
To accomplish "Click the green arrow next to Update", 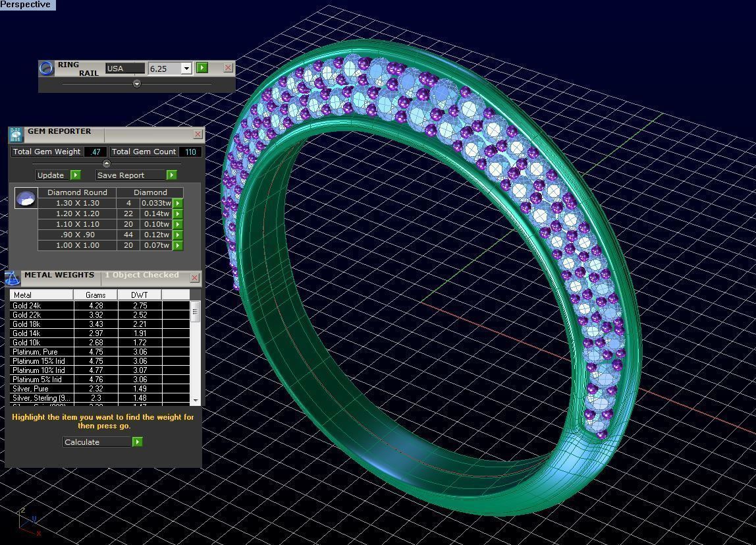I will click(76, 175).
